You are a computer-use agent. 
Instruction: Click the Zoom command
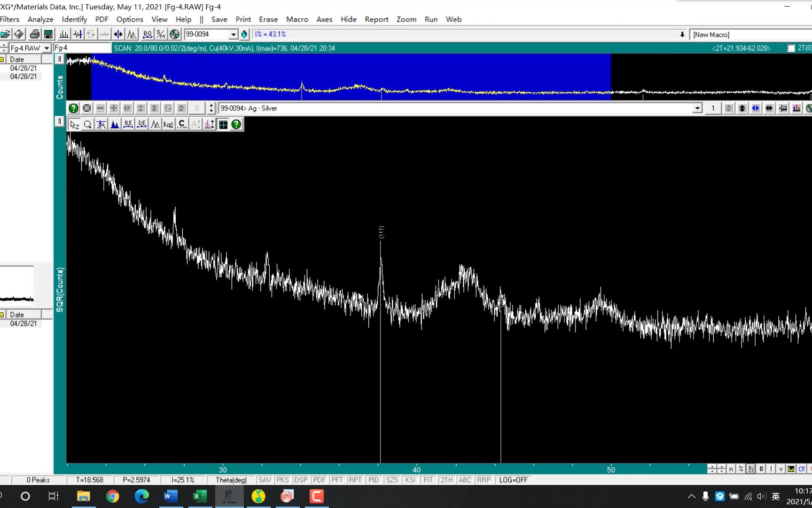tap(406, 19)
